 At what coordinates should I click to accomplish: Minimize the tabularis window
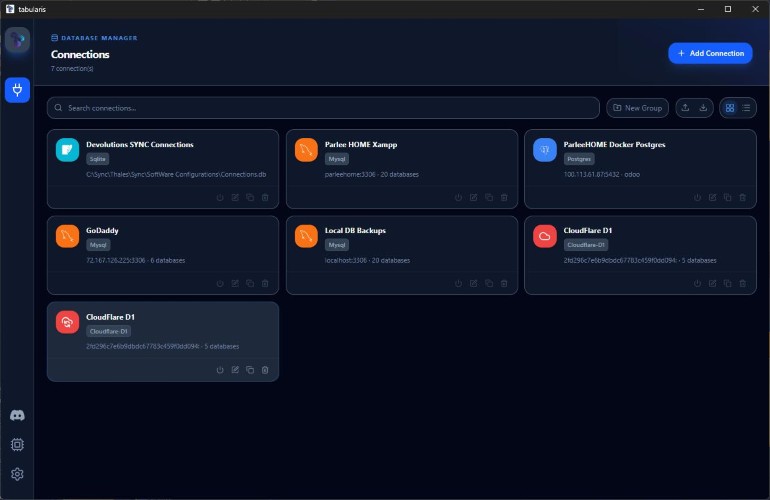pos(701,9)
